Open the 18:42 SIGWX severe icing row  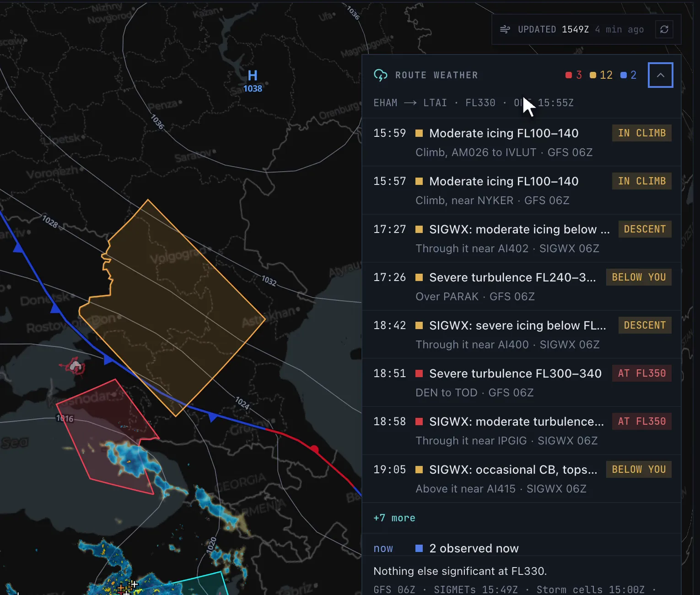522,335
